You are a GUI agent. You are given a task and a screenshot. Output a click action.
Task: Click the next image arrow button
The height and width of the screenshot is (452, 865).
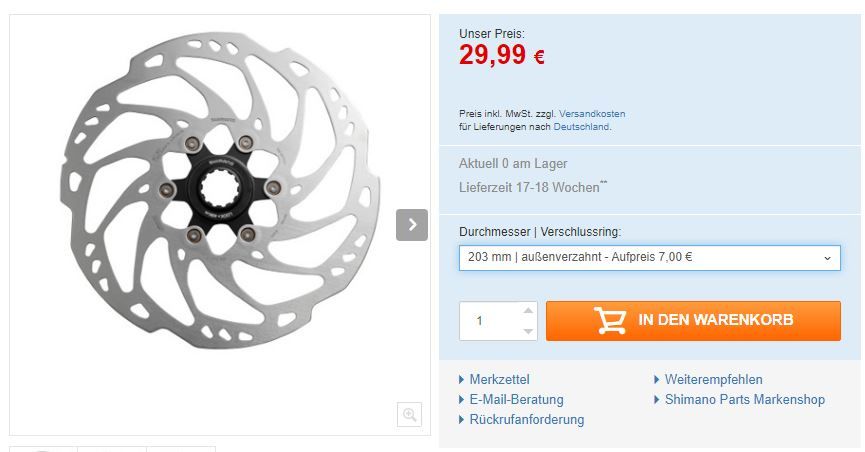(x=412, y=225)
